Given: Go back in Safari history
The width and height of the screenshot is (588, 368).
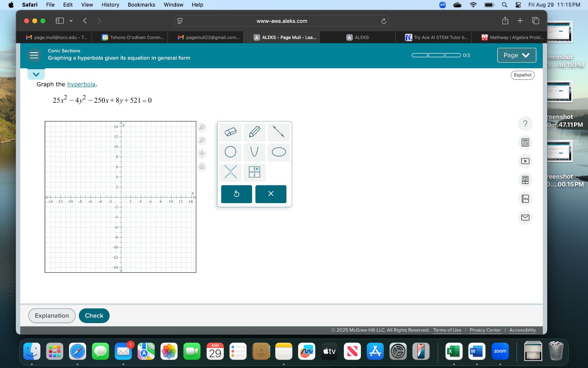Looking at the screenshot, I should click(85, 21).
